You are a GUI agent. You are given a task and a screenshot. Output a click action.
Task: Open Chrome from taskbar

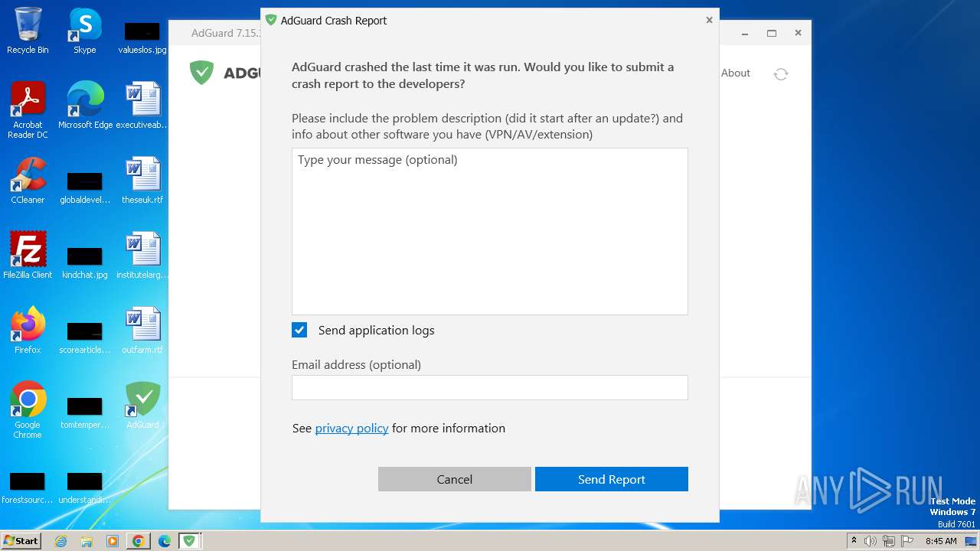coord(138,541)
